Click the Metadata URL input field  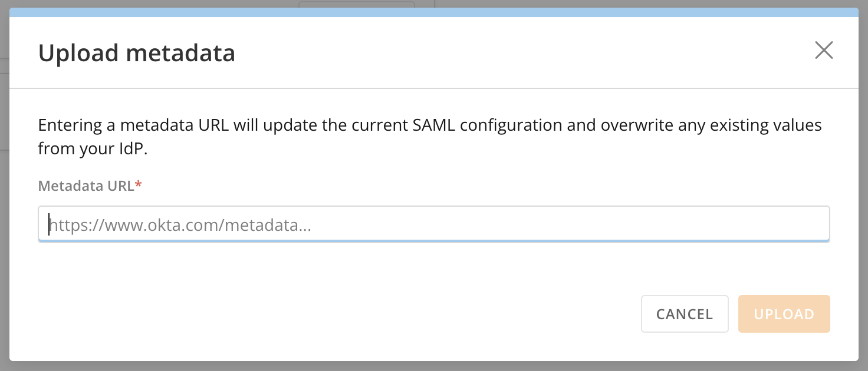[433, 224]
